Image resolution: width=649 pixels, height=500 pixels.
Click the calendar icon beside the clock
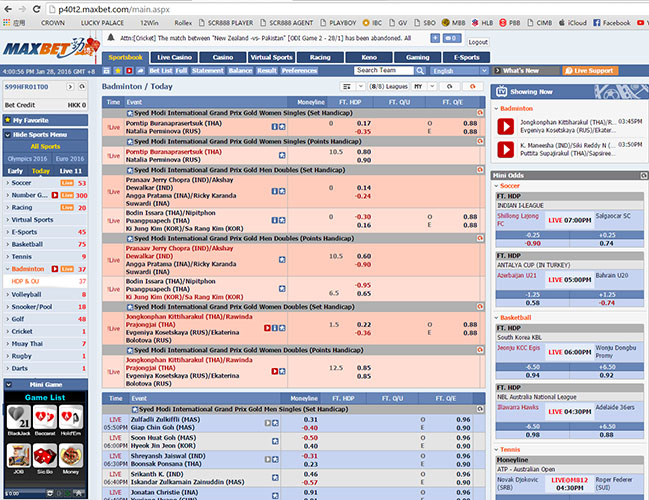(106, 71)
